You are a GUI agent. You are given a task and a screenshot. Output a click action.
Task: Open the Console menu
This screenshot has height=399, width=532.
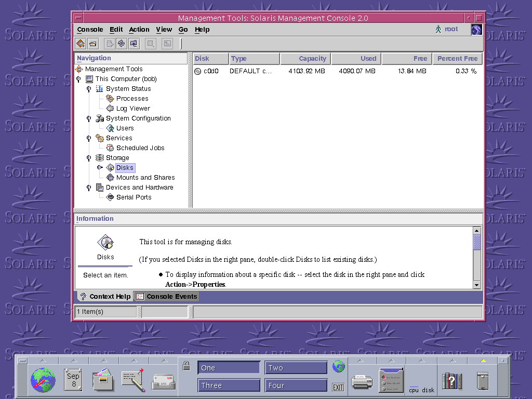90,30
